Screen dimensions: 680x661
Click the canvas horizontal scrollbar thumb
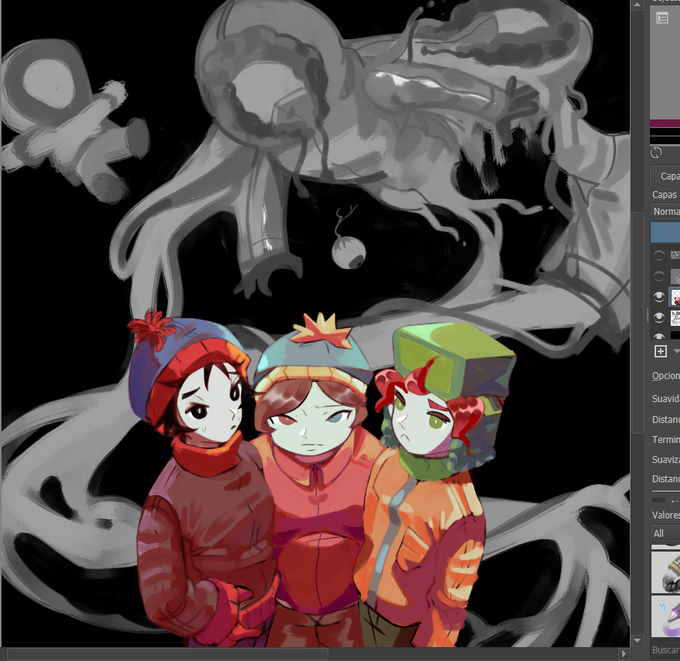(x=167, y=654)
